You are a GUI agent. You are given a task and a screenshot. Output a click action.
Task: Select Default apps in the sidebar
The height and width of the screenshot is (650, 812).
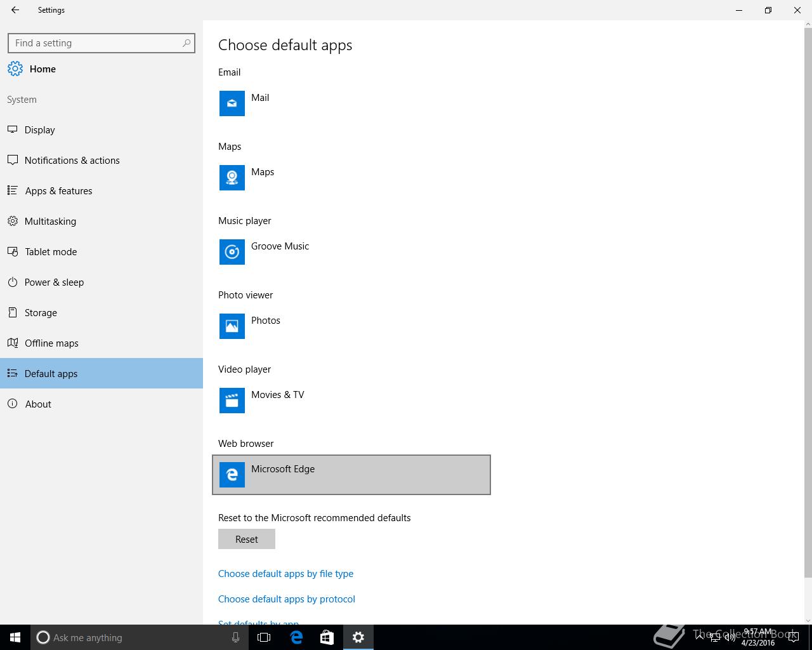point(101,373)
